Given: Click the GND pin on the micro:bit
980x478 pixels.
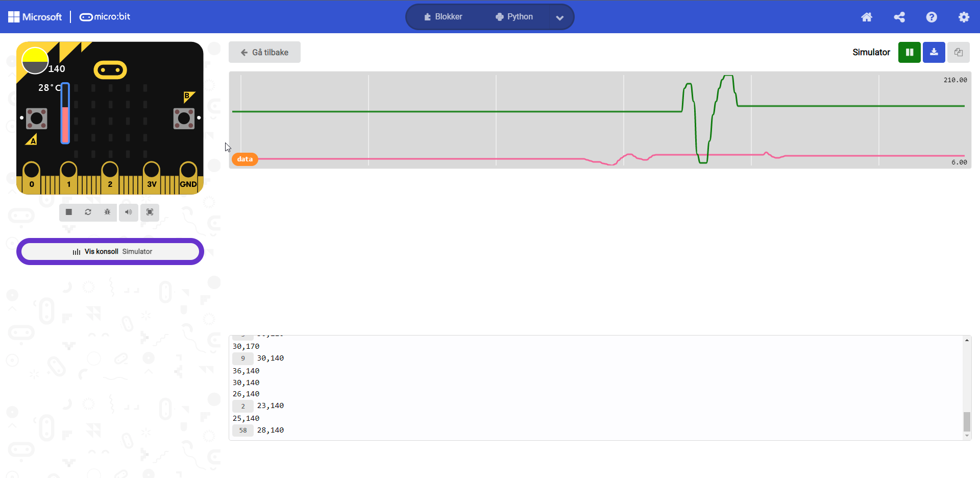Looking at the screenshot, I should pos(188,178).
